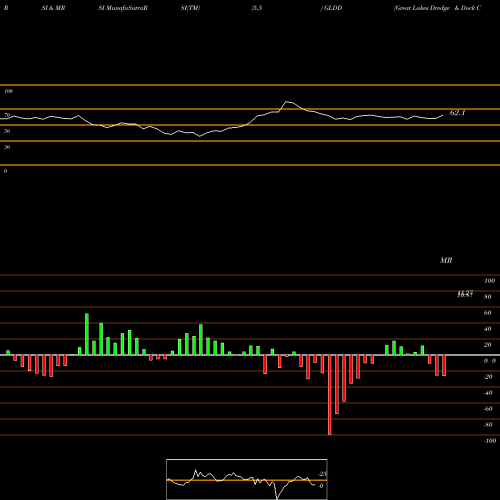
Task: Click the 70 level label on RSI axis
Action: pyautogui.click(x=7, y=115)
